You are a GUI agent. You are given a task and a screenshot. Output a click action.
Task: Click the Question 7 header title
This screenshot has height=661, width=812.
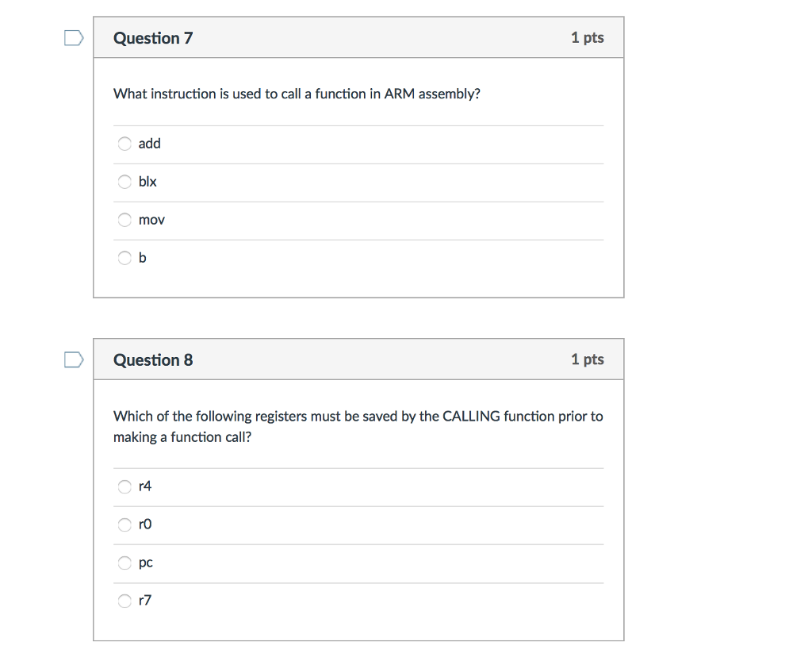(x=153, y=38)
